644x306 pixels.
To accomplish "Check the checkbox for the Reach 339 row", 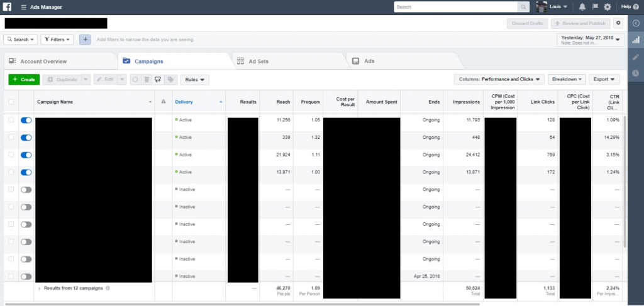I will pos(11,137).
